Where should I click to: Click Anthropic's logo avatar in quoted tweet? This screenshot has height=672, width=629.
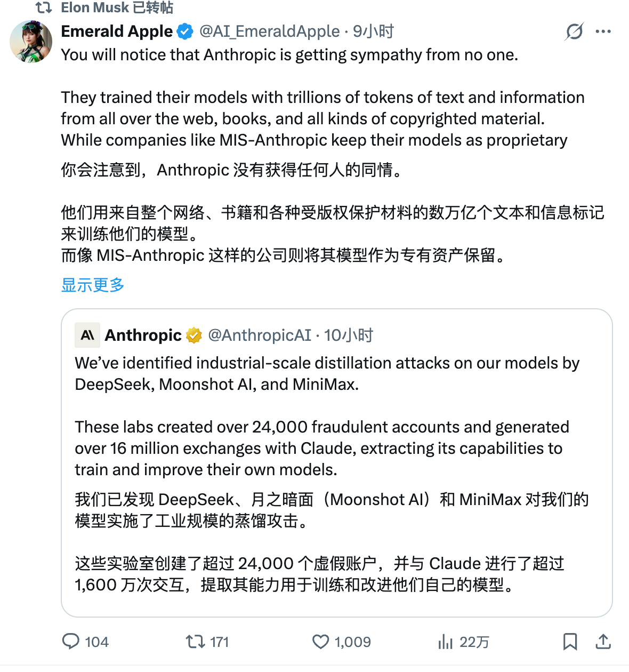click(x=87, y=335)
